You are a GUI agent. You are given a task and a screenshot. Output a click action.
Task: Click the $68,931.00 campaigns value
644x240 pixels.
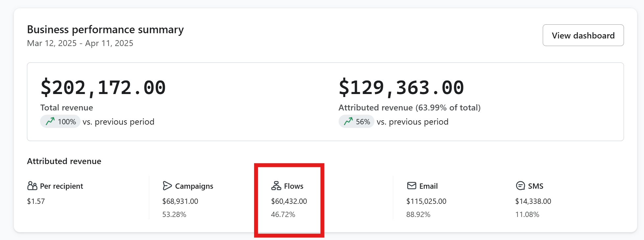coord(180,201)
